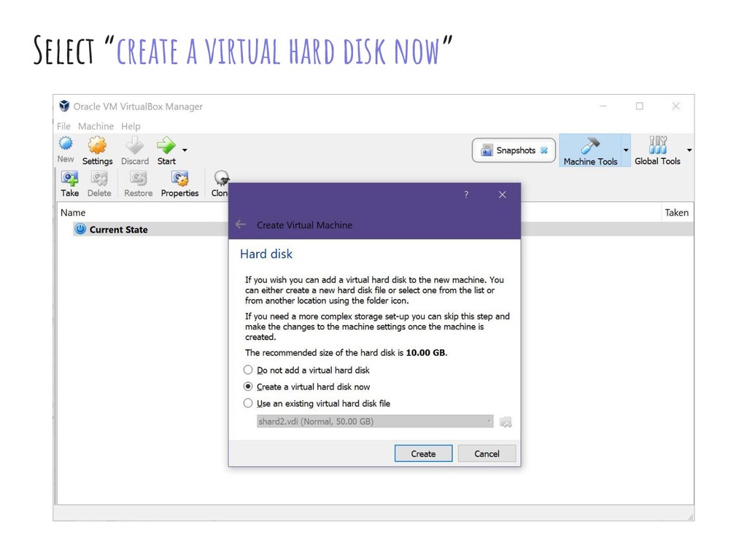Screen dimensions: 747x560
Task: Start the machine with green arrow
Action: coord(166,145)
